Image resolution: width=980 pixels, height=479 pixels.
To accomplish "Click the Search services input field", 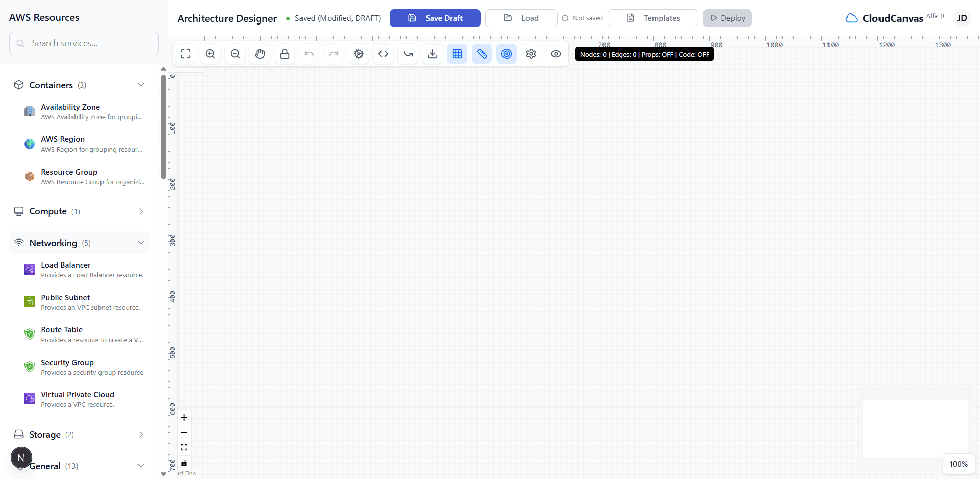I will click(84, 43).
